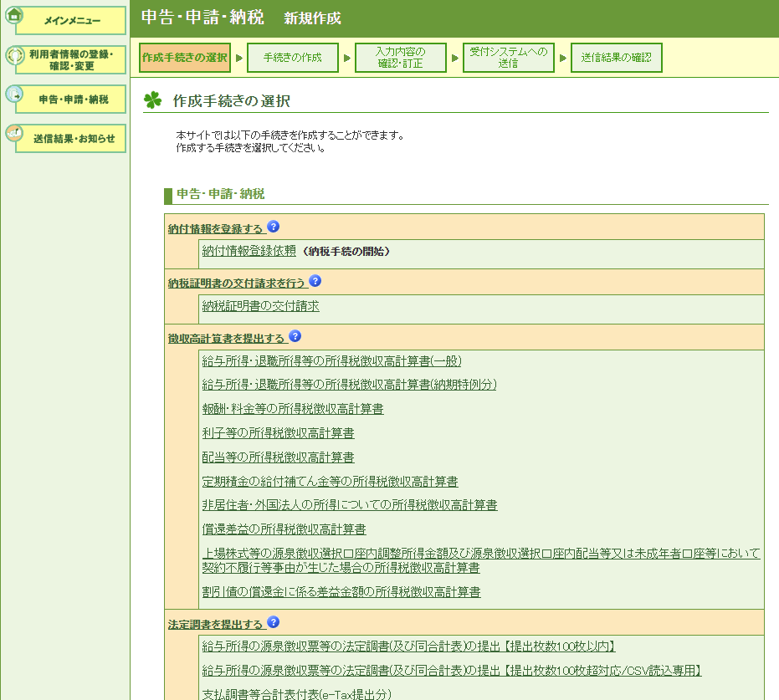Viewport: 779px width, 700px height.
Task: Open the 納付情報登録依頼 link
Action: (249, 250)
